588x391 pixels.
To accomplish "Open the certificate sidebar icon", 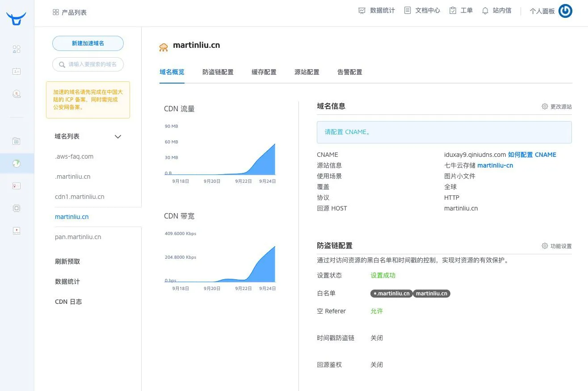I will click(17, 186).
